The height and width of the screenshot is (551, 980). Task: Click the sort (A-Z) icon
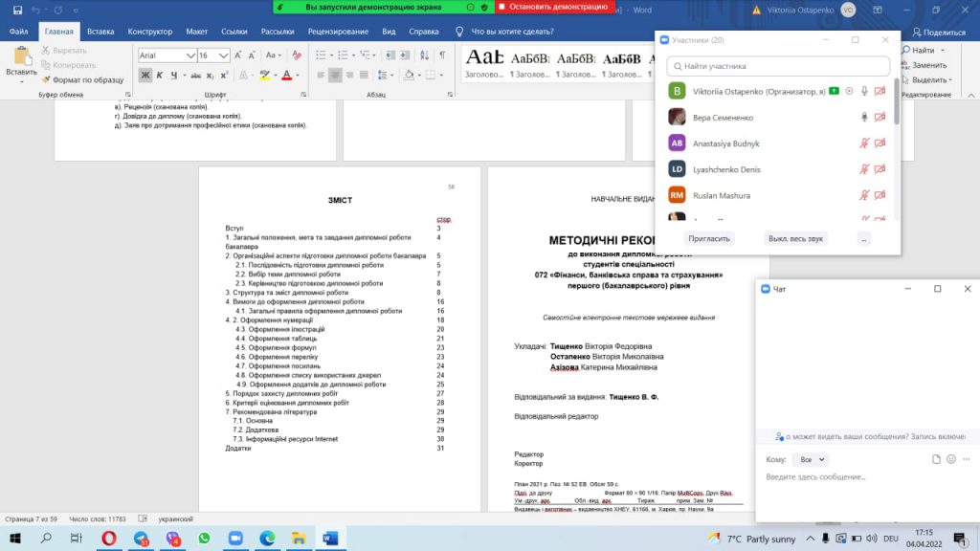click(x=424, y=55)
